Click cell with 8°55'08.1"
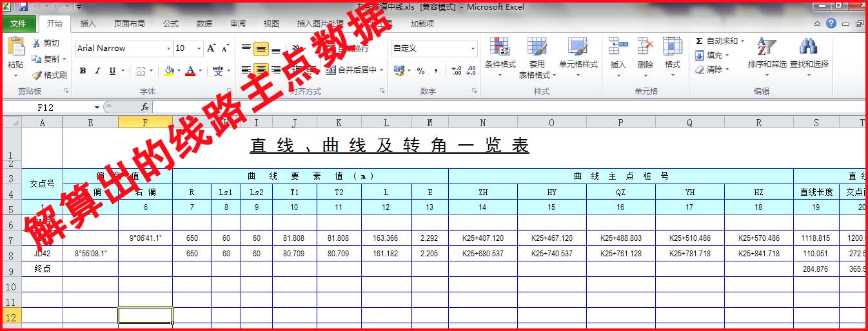The image size is (868, 331). tap(91, 253)
